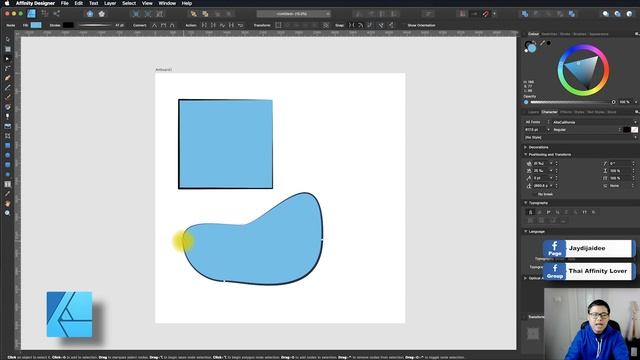Screen dimensions: 640x360
Task: Switch to the Layers tab
Action: coord(533,112)
